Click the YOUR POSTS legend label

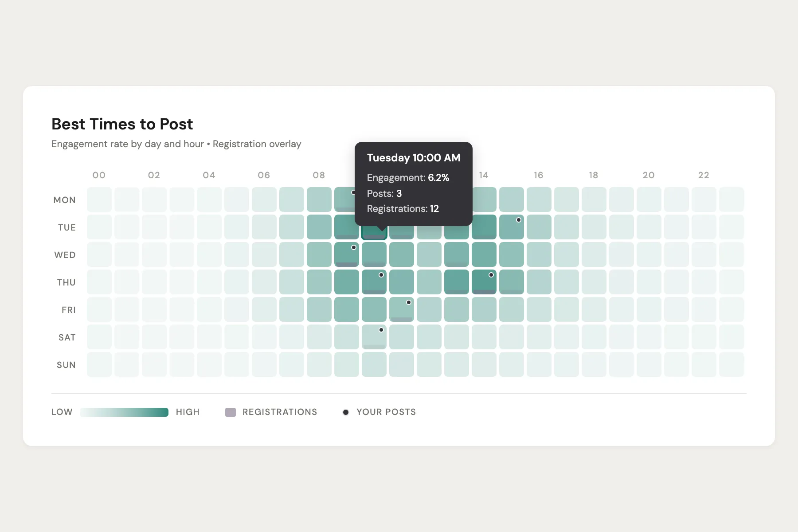387,412
